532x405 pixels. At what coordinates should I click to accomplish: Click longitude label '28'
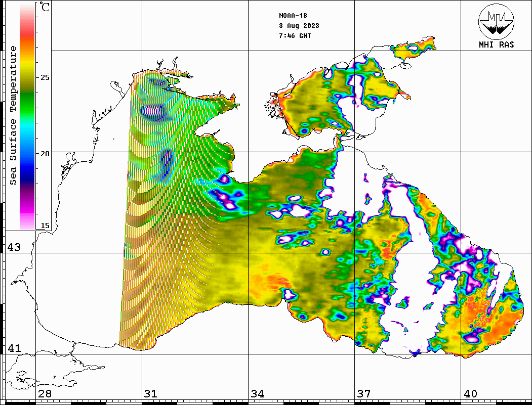click(45, 394)
